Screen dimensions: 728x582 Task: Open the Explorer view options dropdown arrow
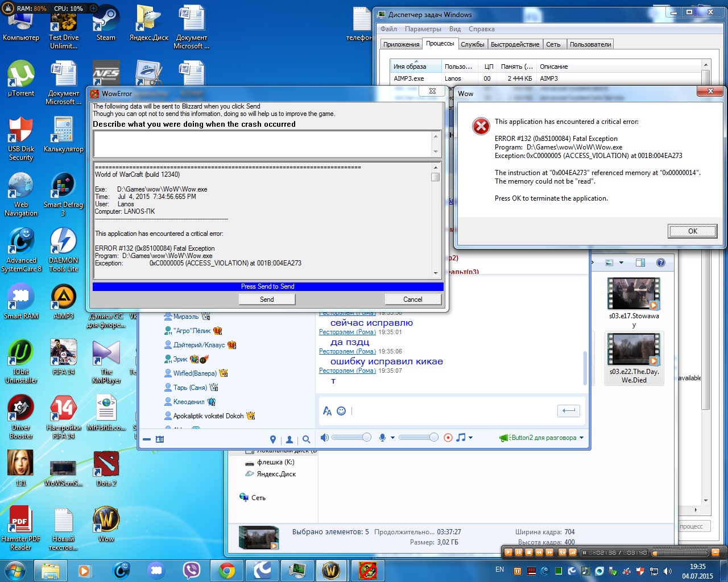pyautogui.click(x=621, y=263)
